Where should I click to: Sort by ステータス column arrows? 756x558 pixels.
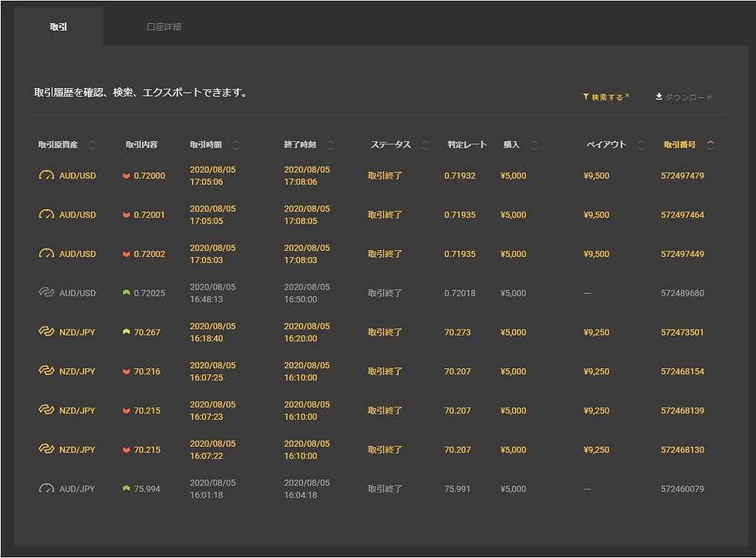[425, 144]
